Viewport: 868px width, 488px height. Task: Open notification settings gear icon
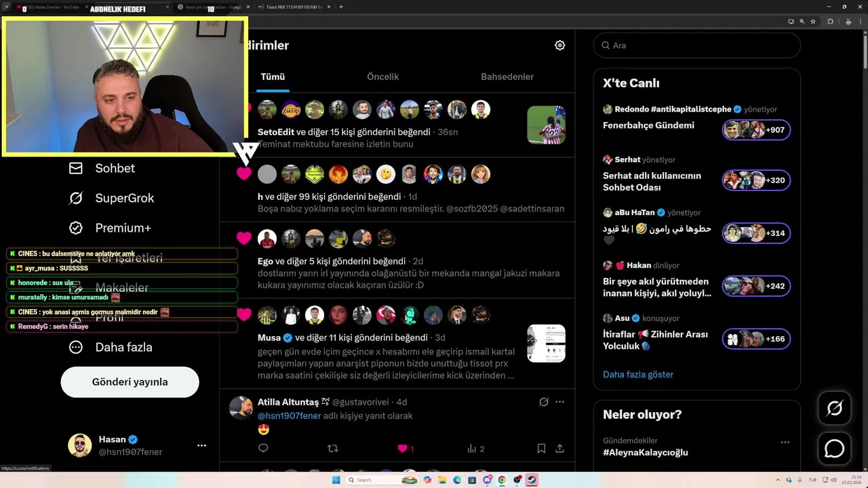tap(559, 45)
